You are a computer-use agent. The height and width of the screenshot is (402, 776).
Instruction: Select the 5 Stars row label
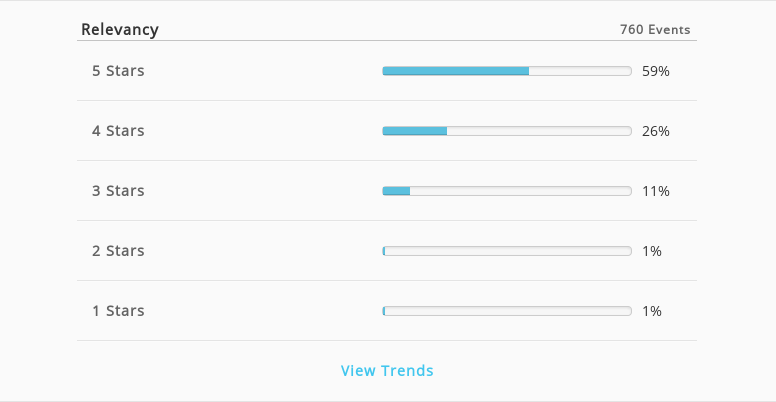pos(118,71)
